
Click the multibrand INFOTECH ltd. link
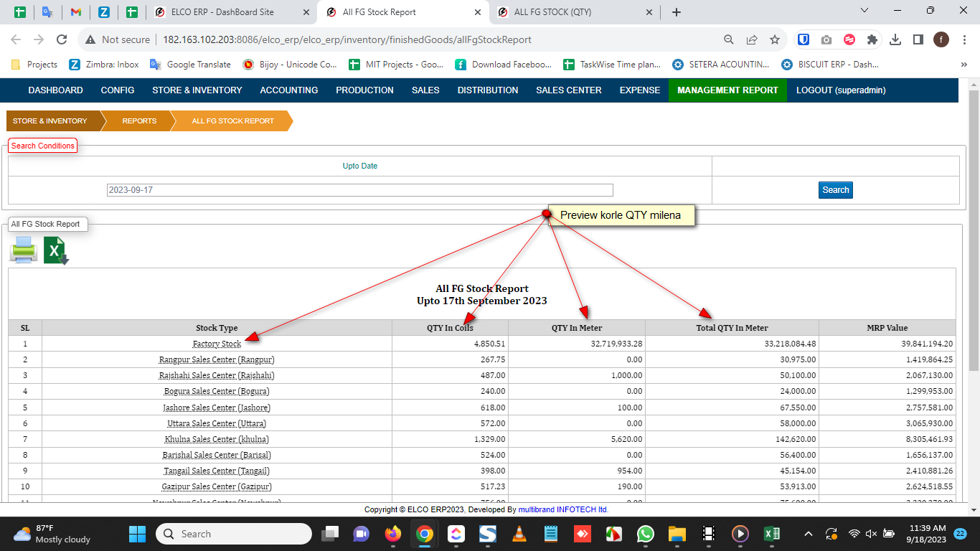coord(563,509)
